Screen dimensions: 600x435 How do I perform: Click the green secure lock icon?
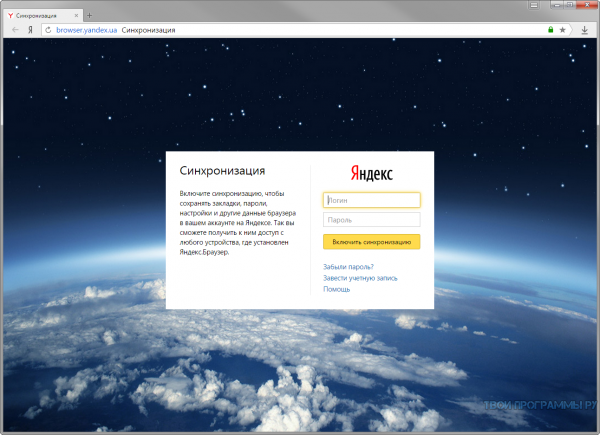tap(551, 29)
